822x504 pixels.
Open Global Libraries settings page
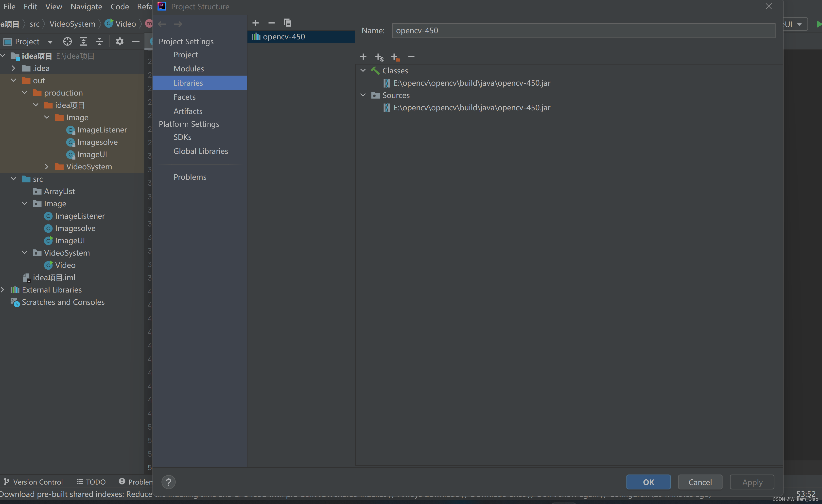pos(200,151)
